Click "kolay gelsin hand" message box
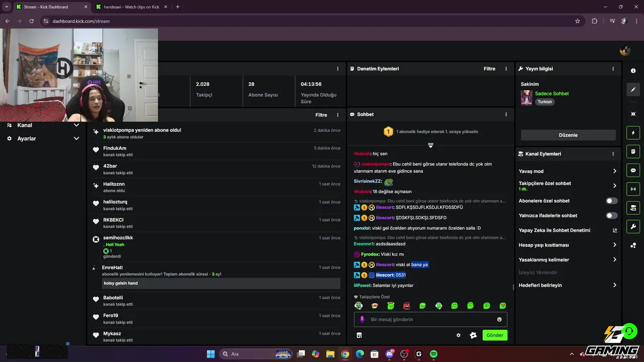 tap(221, 283)
